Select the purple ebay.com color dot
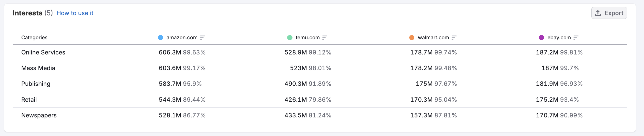 541,38
